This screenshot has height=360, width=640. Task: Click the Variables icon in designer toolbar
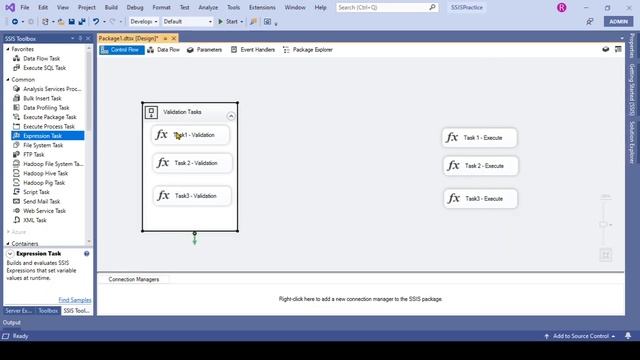coord(606,49)
